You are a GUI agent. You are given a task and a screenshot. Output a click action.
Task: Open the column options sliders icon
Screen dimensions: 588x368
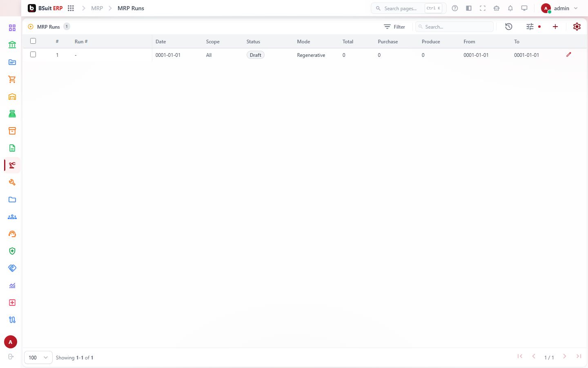coord(530,27)
